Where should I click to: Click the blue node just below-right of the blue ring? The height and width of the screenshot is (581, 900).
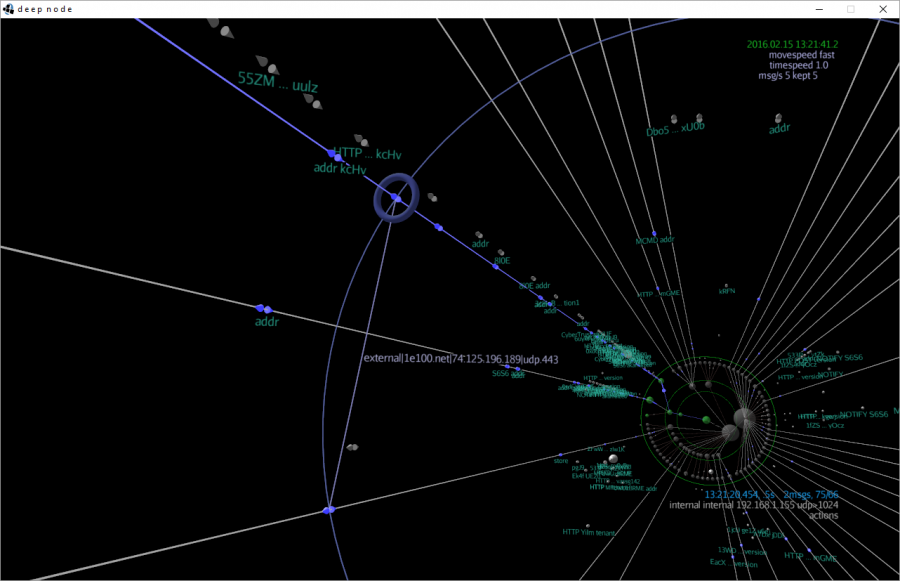coord(439,228)
